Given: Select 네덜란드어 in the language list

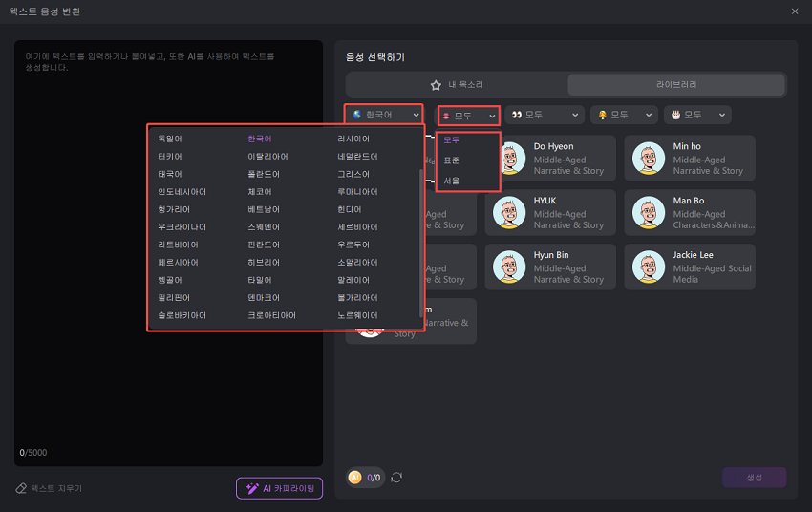Looking at the screenshot, I should coord(358,157).
